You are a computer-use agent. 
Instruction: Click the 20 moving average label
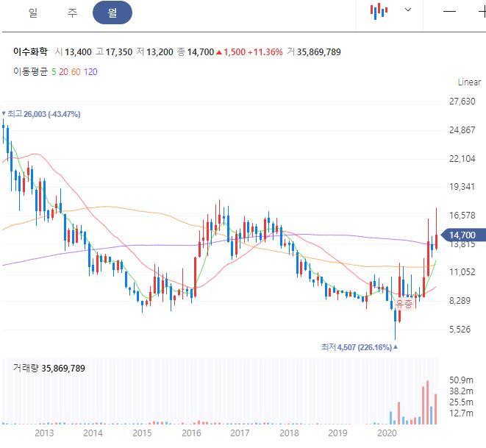(63, 72)
